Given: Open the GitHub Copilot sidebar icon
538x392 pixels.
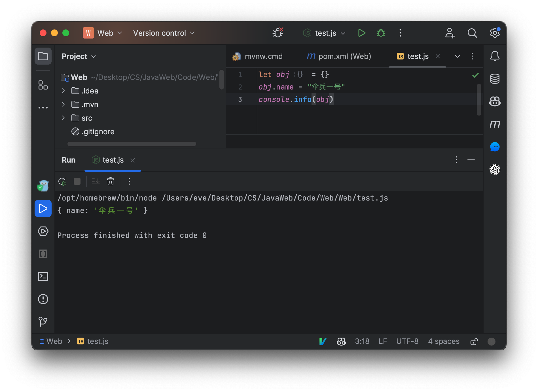Looking at the screenshot, I should (x=495, y=101).
